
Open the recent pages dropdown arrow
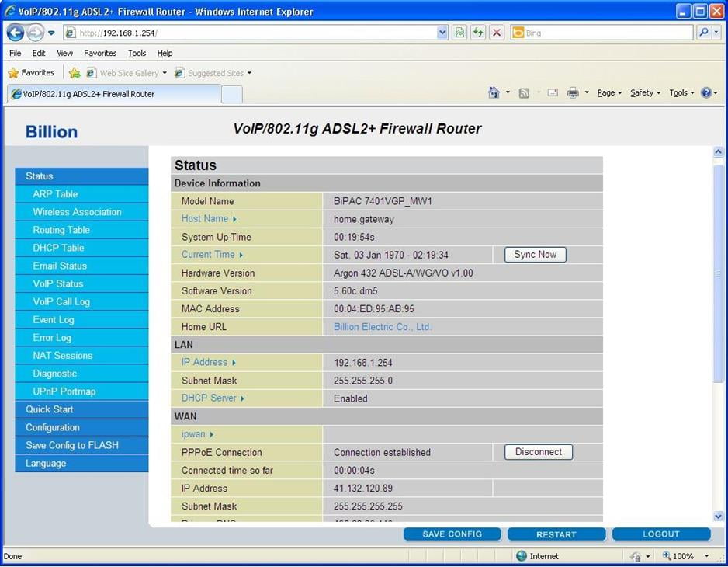point(51,33)
